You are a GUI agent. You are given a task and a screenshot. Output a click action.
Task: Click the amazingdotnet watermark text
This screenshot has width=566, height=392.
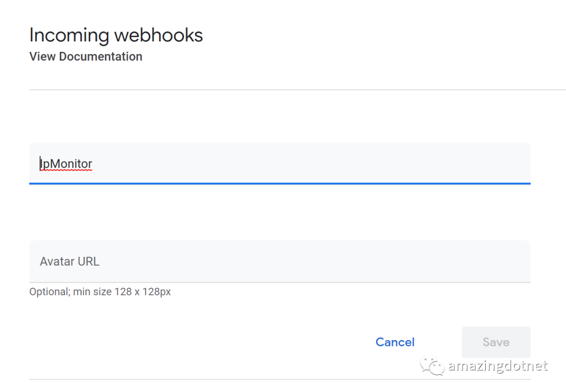coord(498,366)
